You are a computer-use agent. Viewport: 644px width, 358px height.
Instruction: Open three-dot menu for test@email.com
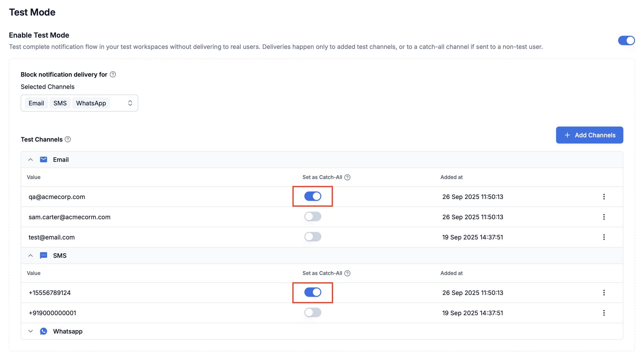pos(604,237)
